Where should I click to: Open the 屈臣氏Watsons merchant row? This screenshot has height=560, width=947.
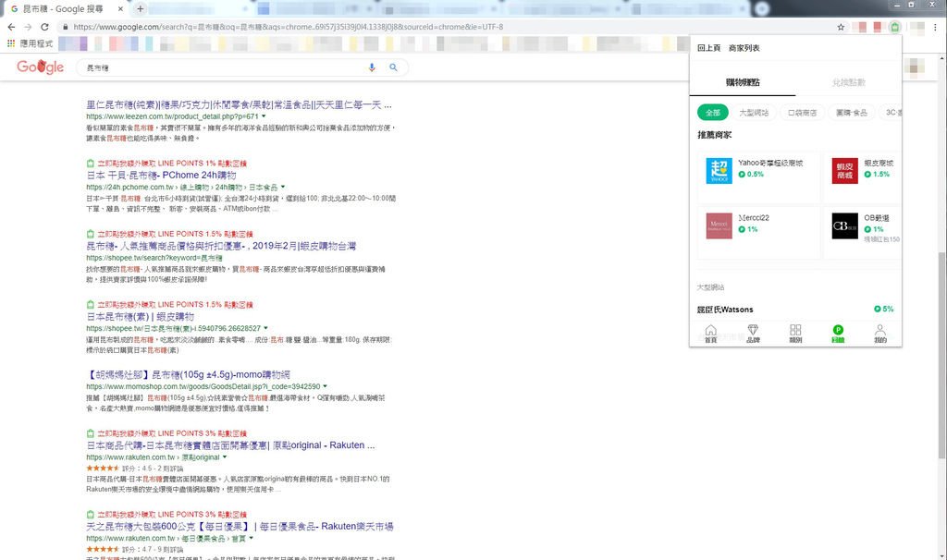(x=795, y=309)
